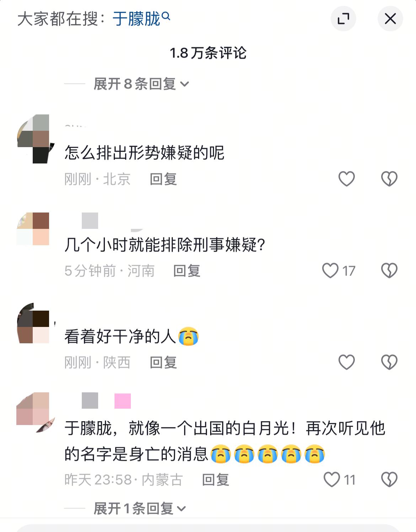Dislike the Henan comment about 刑事嫌疑
The width and height of the screenshot is (416, 532).
pos(389,270)
